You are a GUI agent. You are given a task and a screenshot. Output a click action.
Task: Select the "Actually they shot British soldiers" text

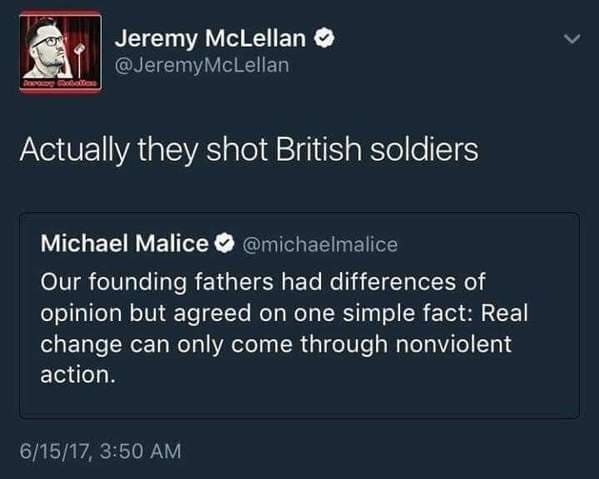tap(249, 150)
